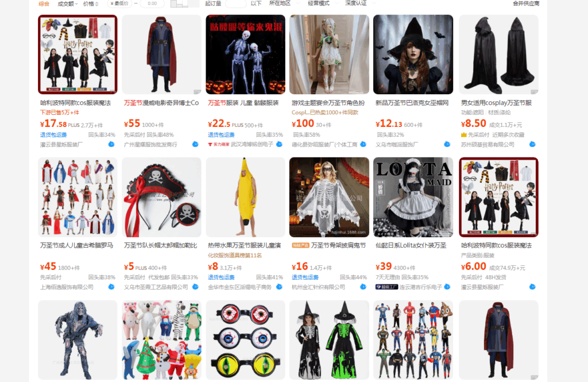Click chat icon next to 广州星耀服饰批发商行

pyautogui.click(x=195, y=144)
